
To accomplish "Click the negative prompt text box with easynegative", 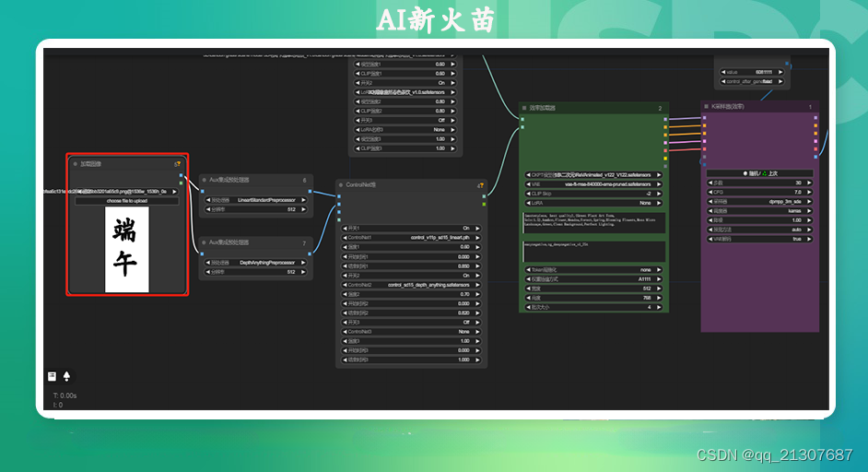I will (x=593, y=251).
